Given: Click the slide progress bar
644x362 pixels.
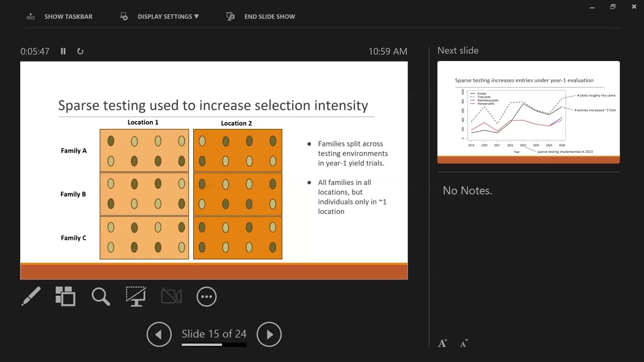Looking at the screenshot, I should click(x=214, y=345).
